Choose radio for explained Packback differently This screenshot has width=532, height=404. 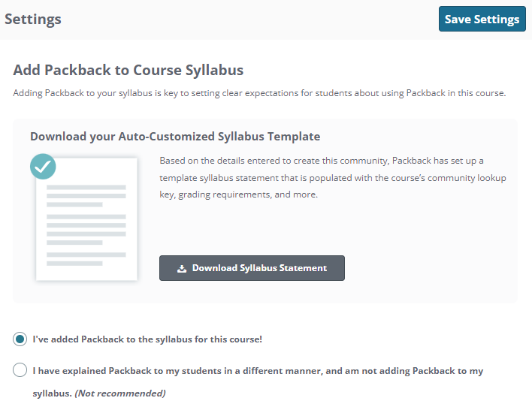point(20,371)
